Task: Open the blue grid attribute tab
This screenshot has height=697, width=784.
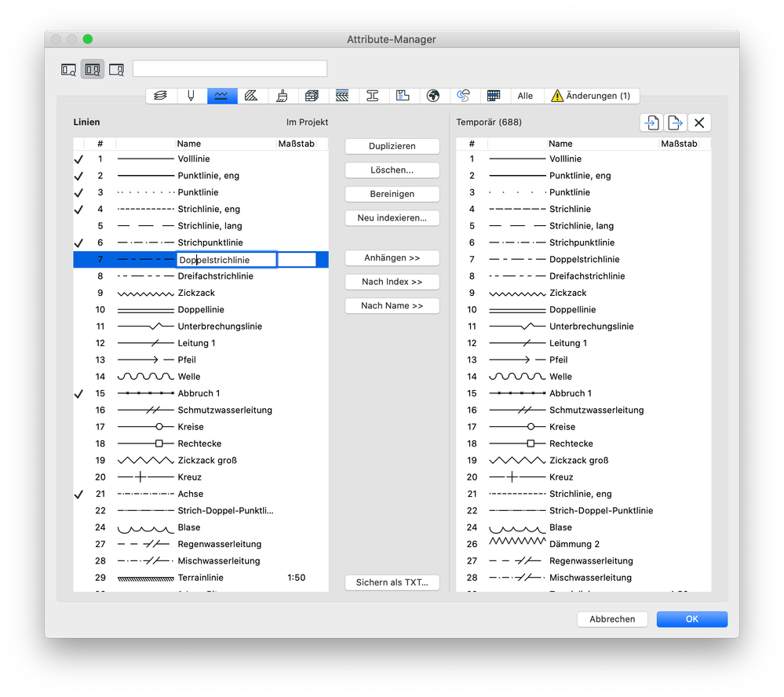Action: pyautogui.click(x=494, y=96)
